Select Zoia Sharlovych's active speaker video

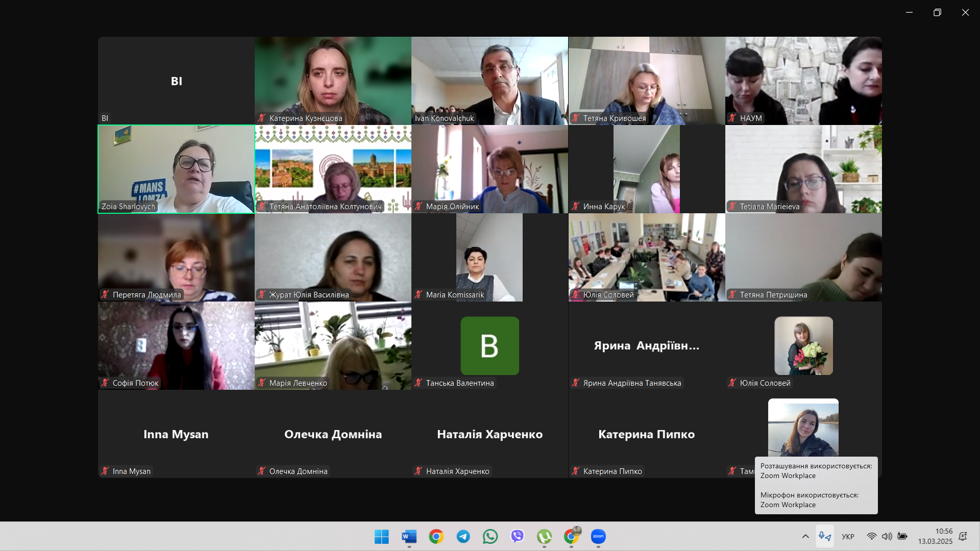pyautogui.click(x=176, y=169)
